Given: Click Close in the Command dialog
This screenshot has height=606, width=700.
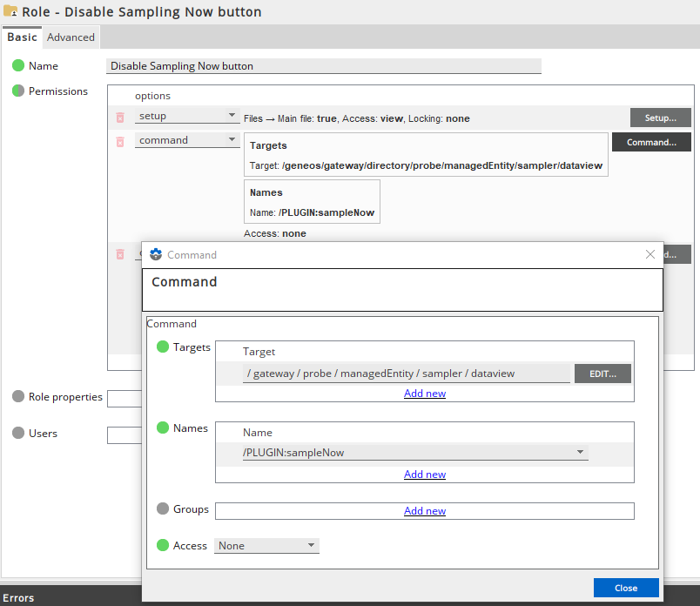Looking at the screenshot, I should pyautogui.click(x=626, y=588).
